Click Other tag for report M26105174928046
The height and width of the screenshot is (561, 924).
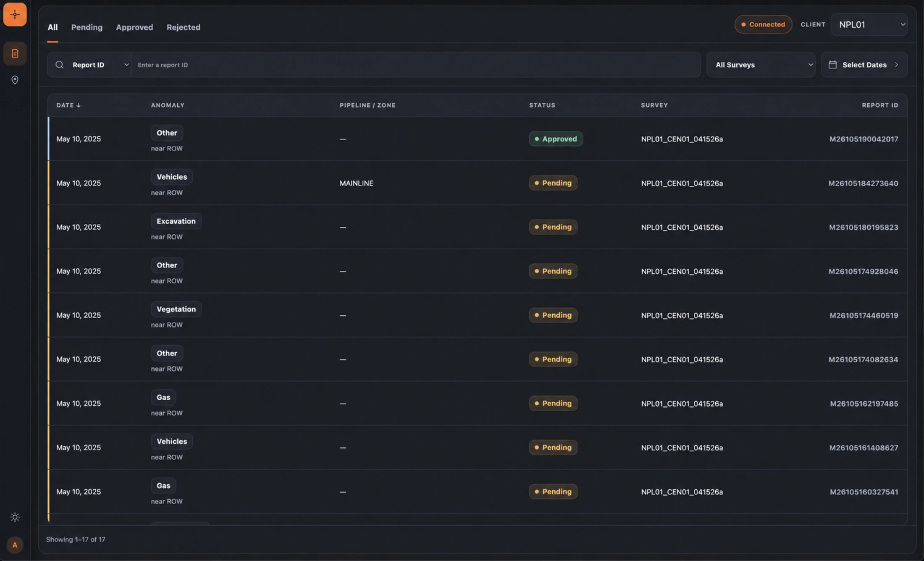(x=167, y=265)
